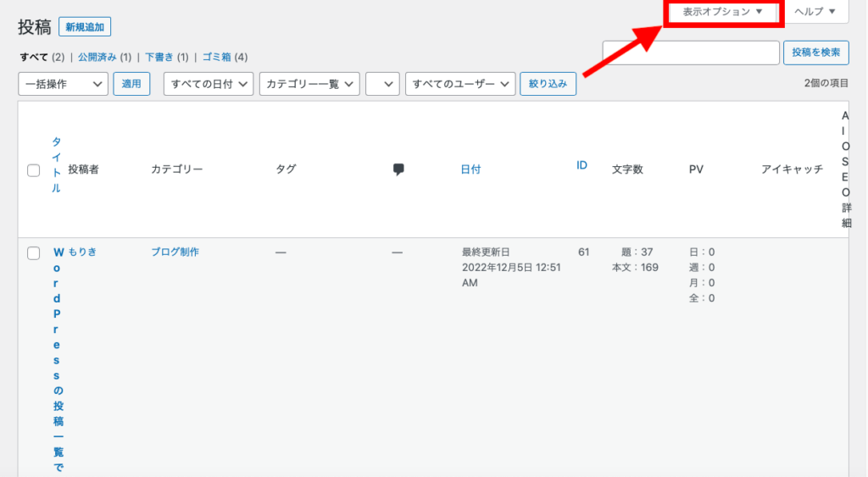Image resolution: width=868 pixels, height=477 pixels.
Task: Click the 題：37 title character count
Action: pyautogui.click(x=637, y=252)
